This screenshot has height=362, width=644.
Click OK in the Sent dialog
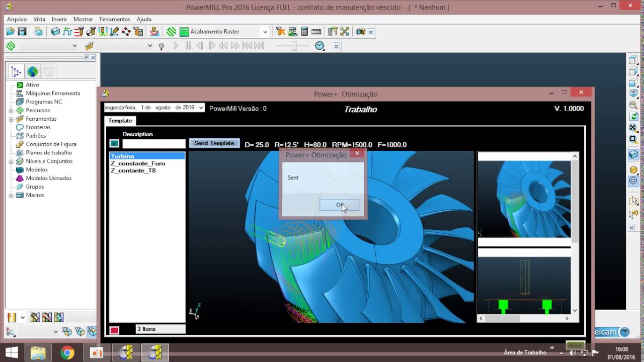click(x=340, y=205)
